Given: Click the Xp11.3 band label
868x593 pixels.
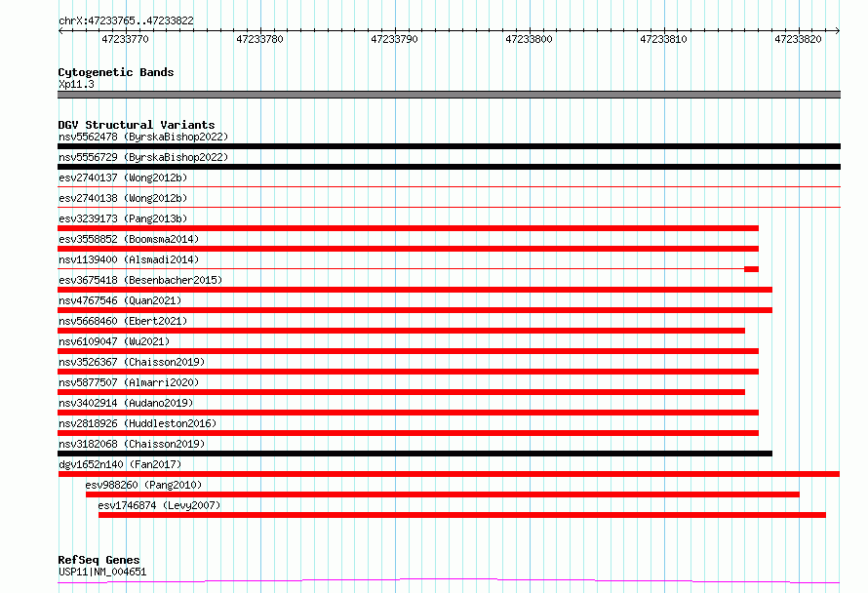Looking at the screenshot, I should coord(76,84).
